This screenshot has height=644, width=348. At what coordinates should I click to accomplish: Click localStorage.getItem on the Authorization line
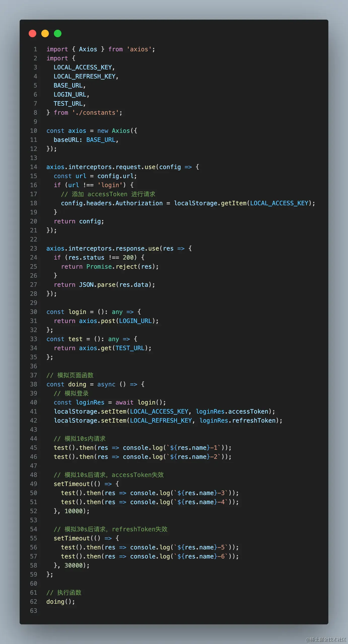click(210, 203)
